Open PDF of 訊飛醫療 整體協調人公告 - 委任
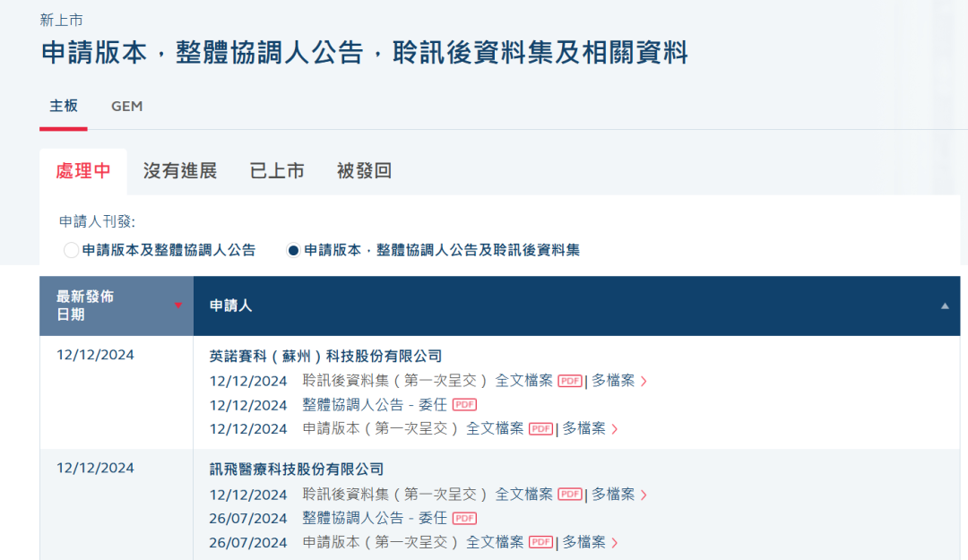Screen dimensions: 968x560 [464, 518]
